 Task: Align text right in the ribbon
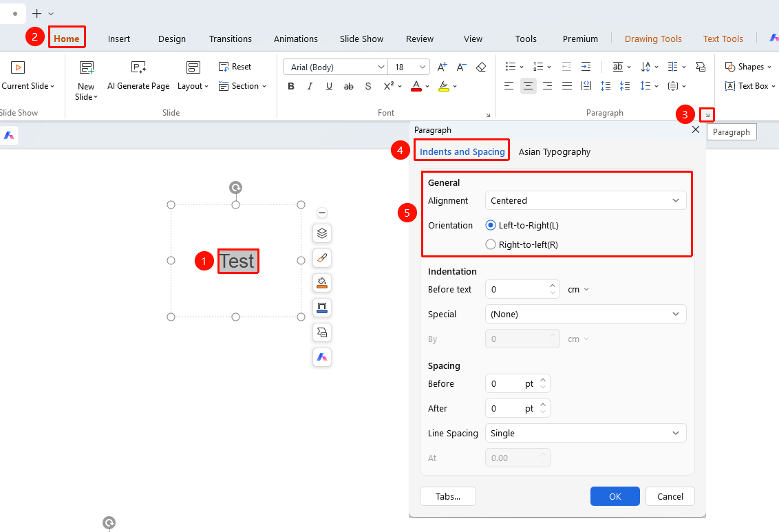(x=548, y=86)
